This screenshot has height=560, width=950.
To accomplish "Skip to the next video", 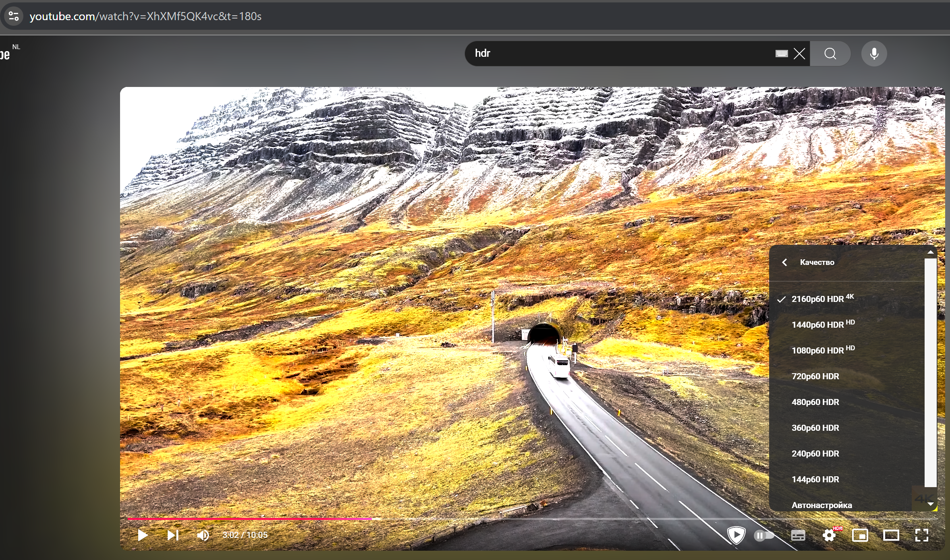I will [173, 535].
